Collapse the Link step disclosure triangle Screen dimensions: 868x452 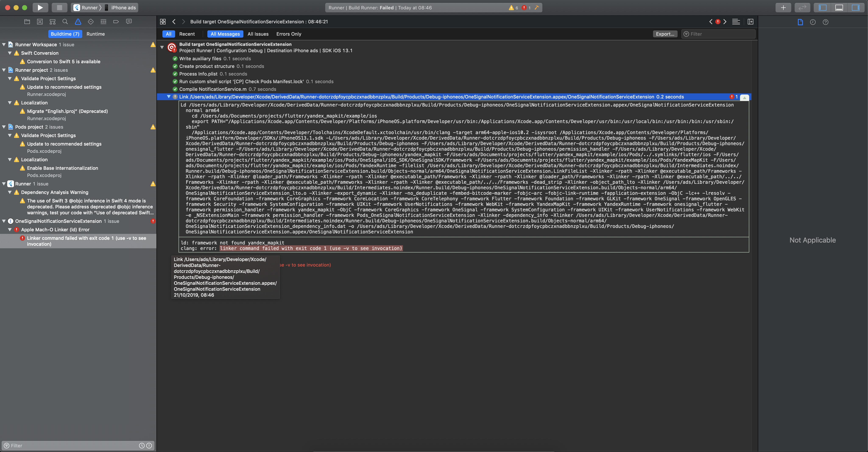pos(169,97)
